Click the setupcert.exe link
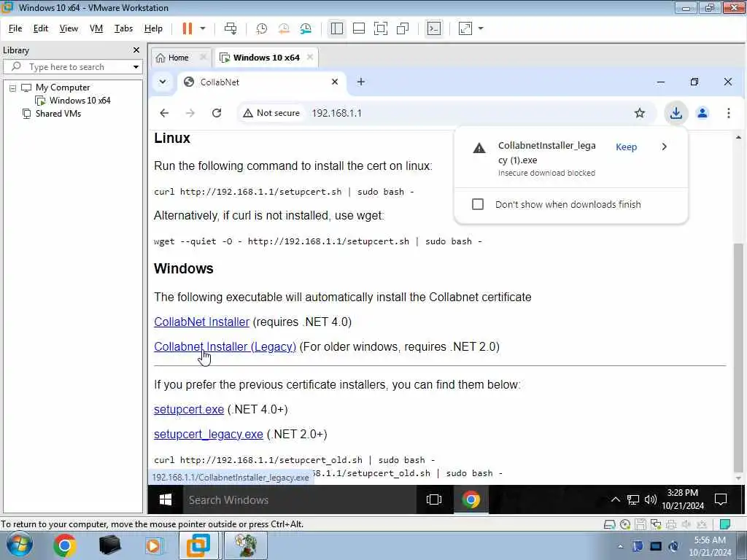This screenshot has width=747, height=560. coord(189,410)
